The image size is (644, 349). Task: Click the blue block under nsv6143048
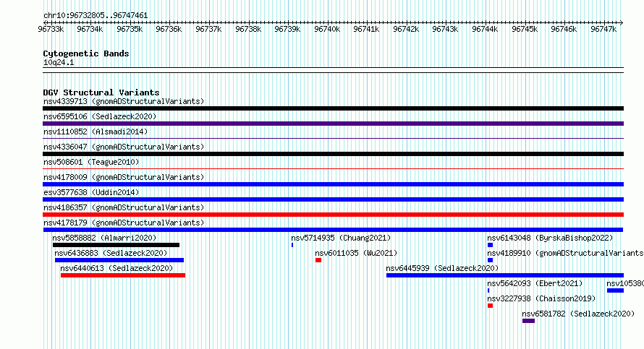pyautogui.click(x=490, y=245)
